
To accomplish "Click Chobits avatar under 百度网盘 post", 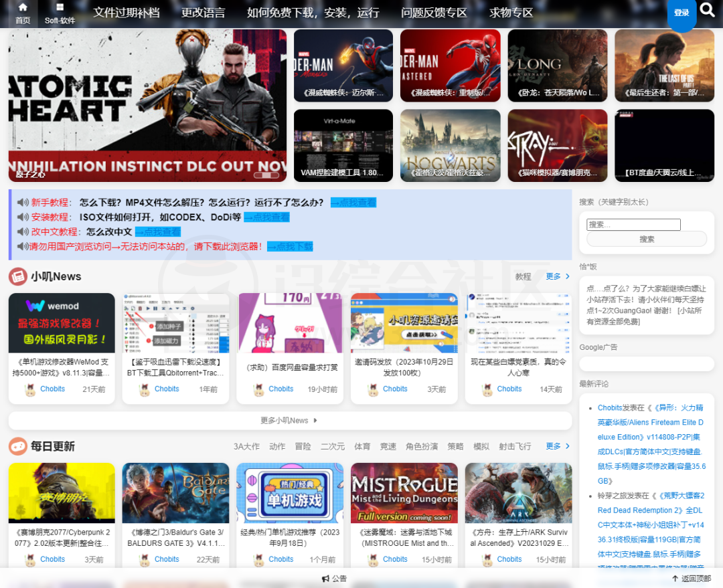I will click(x=258, y=389).
